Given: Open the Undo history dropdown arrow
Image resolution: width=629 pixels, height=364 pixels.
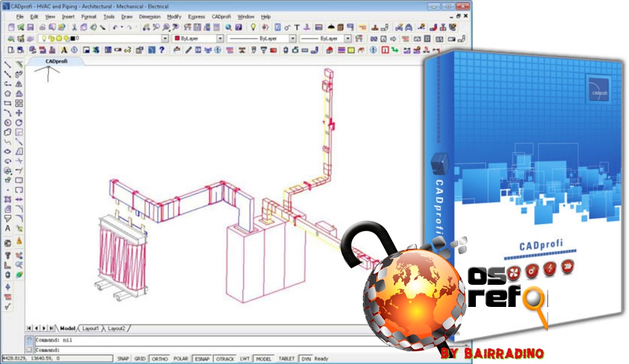Looking at the screenshot, I should (122, 27).
